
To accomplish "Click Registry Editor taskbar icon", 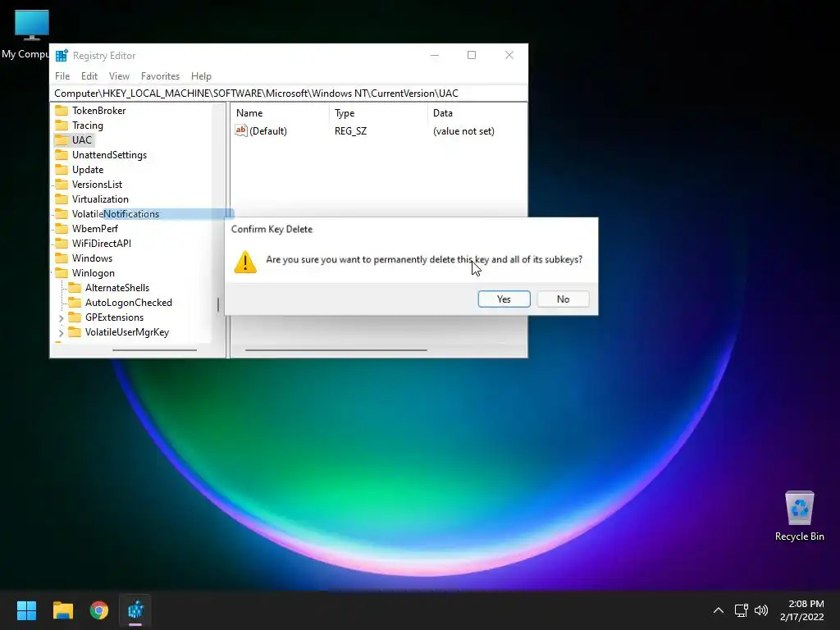I will tap(135, 610).
